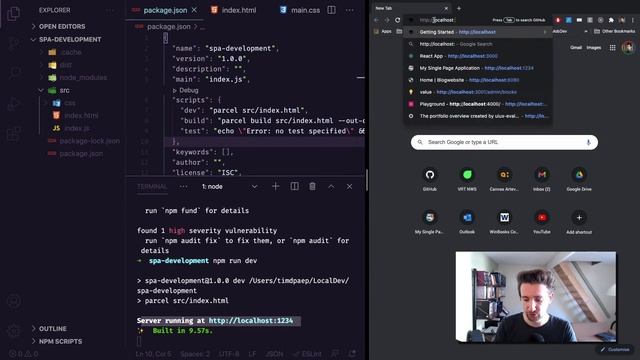This screenshot has height=360, width=640.
Task: Open the Extensions view in VS Code activity bar
Action: [13, 133]
